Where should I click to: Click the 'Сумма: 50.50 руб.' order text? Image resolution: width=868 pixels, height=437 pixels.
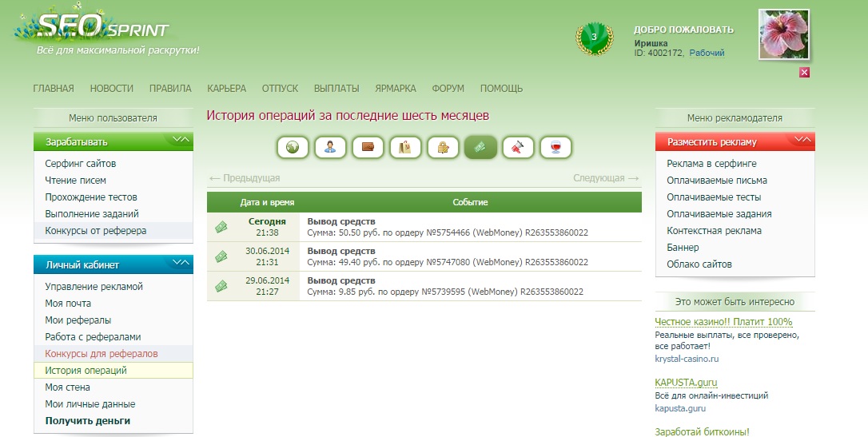point(448,233)
